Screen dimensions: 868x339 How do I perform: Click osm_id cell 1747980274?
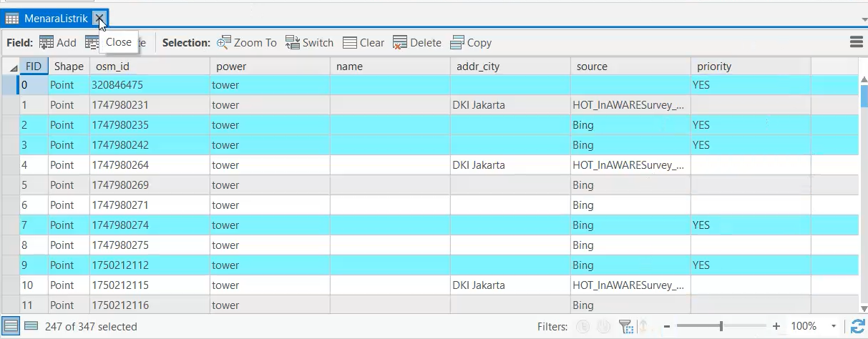(150, 225)
